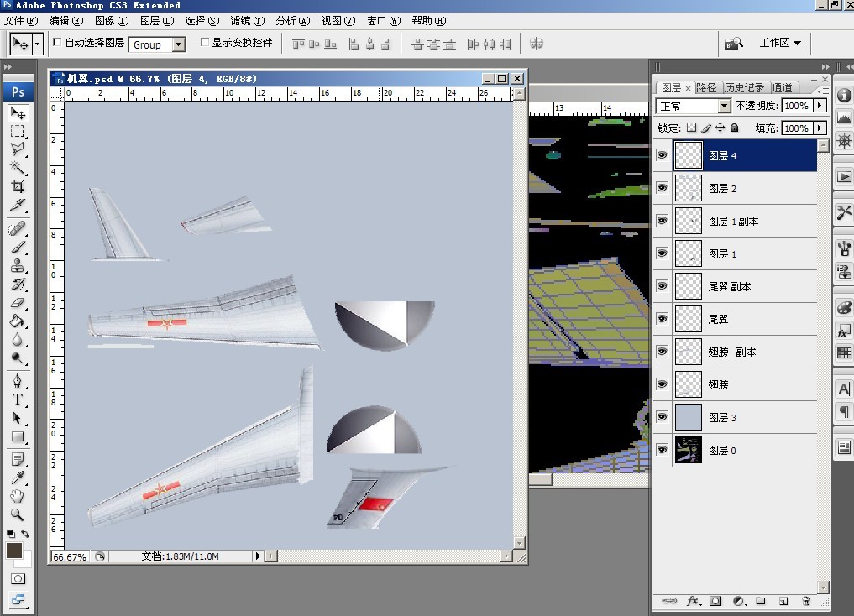Hide the 图层 3 layer eye icon

click(662, 417)
